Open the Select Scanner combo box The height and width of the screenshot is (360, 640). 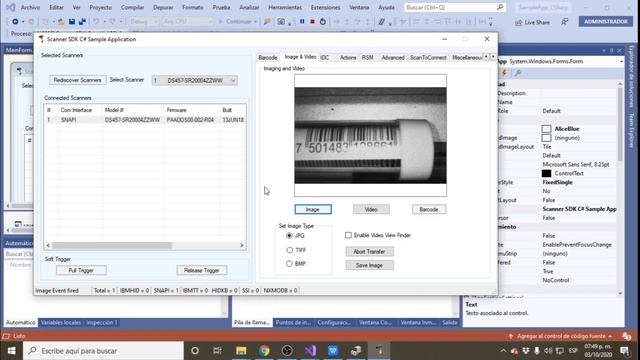194,80
